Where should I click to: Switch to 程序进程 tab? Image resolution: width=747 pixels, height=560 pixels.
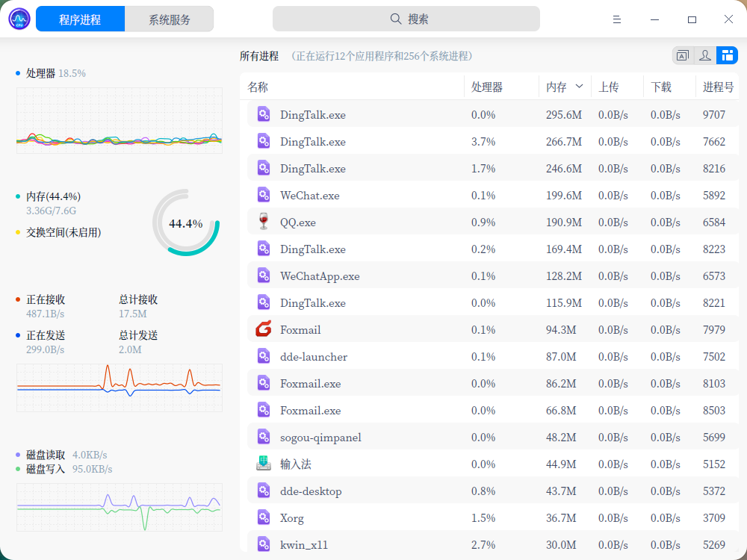tap(80, 19)
